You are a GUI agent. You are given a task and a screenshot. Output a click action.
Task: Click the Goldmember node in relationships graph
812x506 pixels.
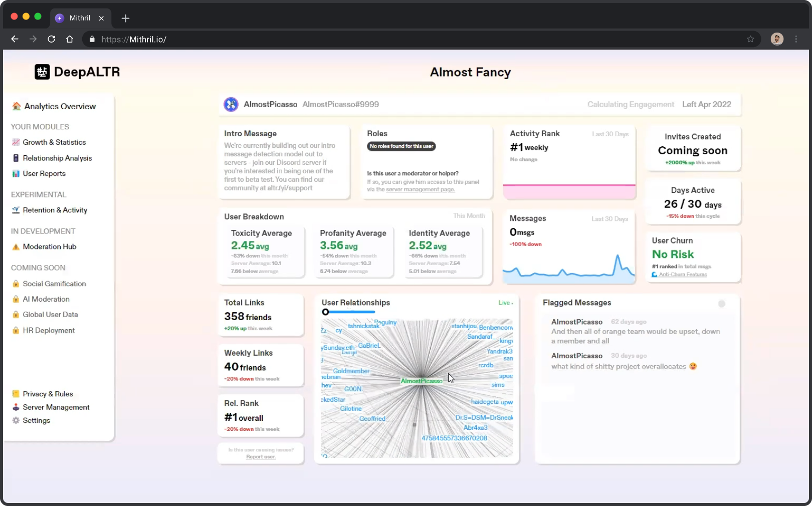tap(351, 371)
